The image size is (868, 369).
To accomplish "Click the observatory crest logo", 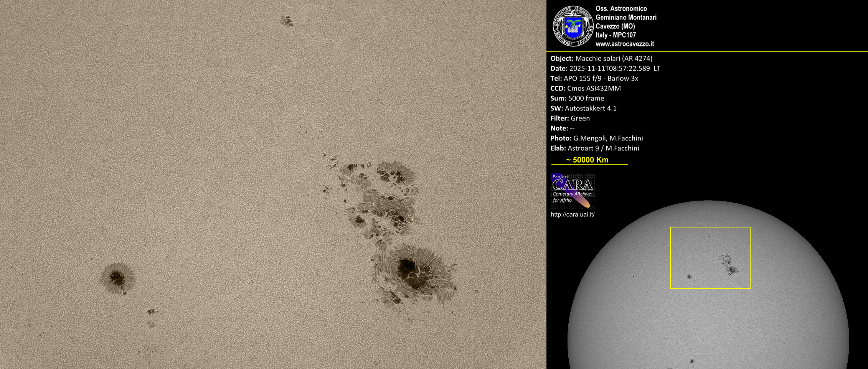I will pyautogui.click(x=573, y=26).
